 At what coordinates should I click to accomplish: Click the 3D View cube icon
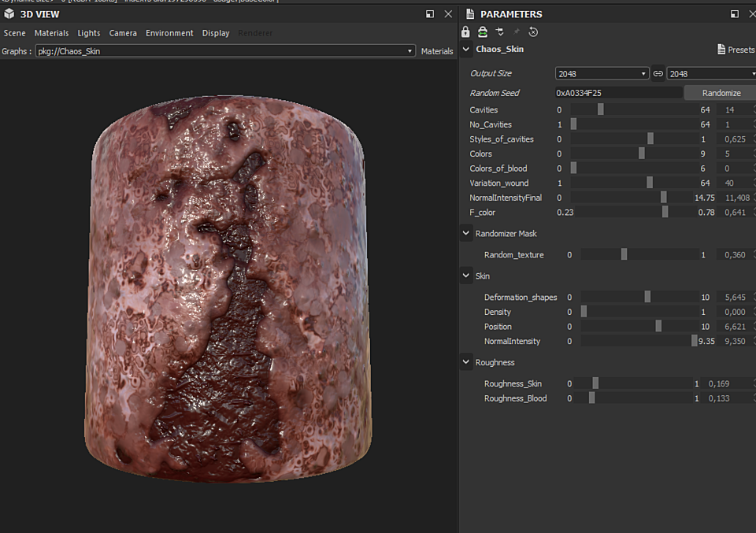click(9, 14)
